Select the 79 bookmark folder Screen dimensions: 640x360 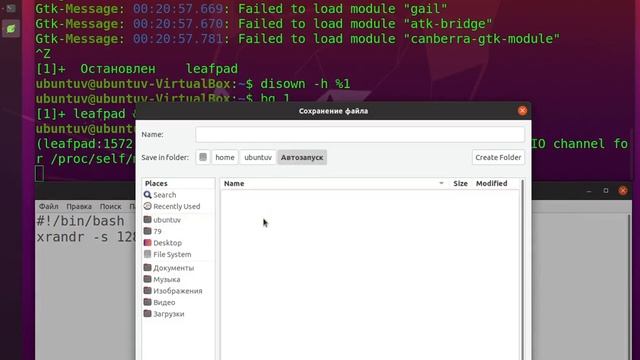157,231
